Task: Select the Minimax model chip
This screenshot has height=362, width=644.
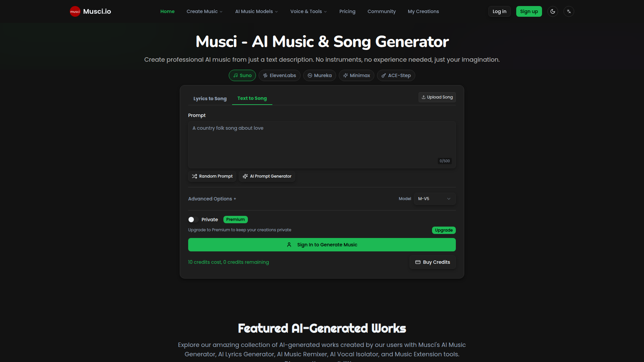Action: click(x=357, y=75)
